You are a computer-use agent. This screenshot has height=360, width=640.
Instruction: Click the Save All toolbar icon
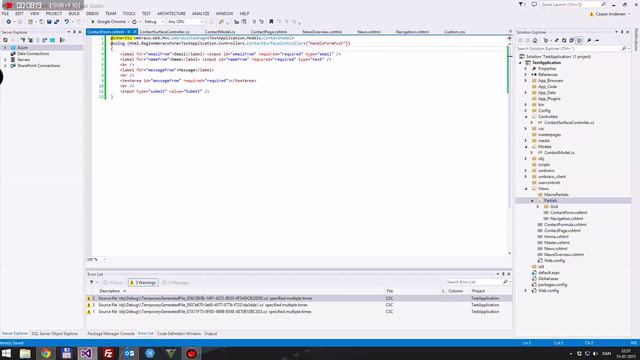[56, 22]
